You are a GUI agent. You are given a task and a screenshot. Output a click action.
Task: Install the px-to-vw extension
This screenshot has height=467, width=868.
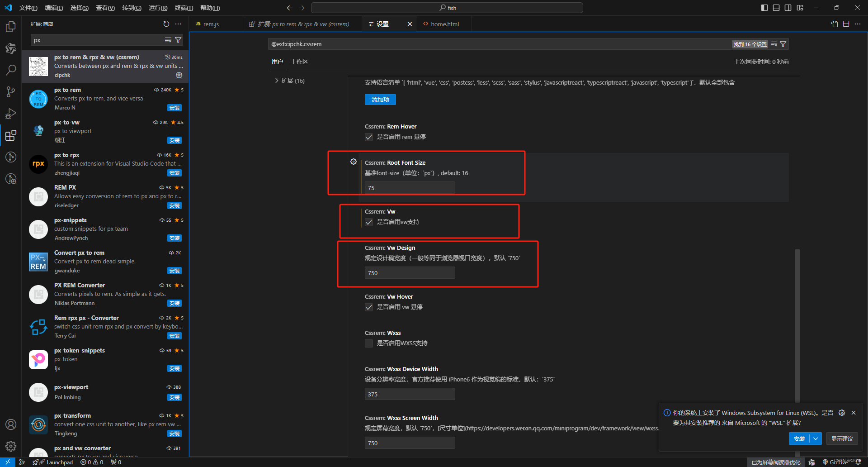(x=175, y=140)
